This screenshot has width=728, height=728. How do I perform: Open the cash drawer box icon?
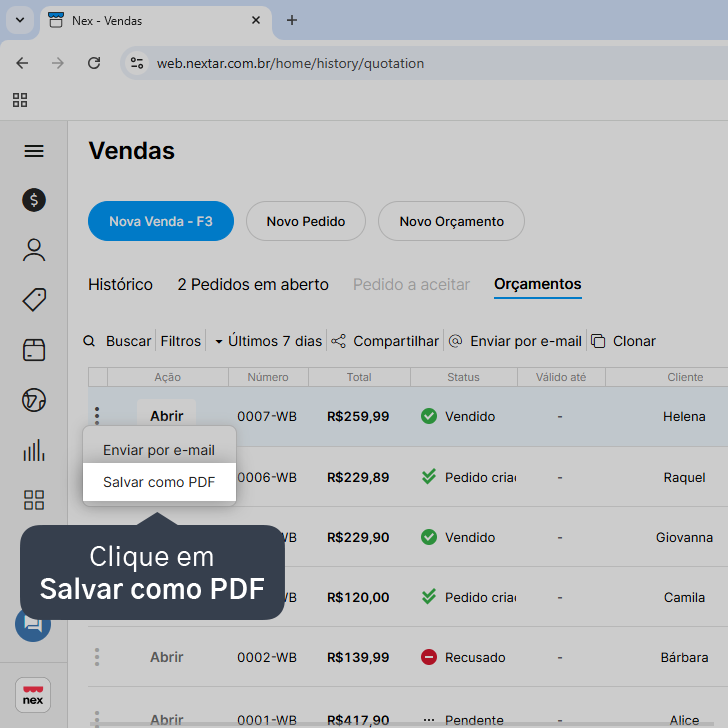34,350
